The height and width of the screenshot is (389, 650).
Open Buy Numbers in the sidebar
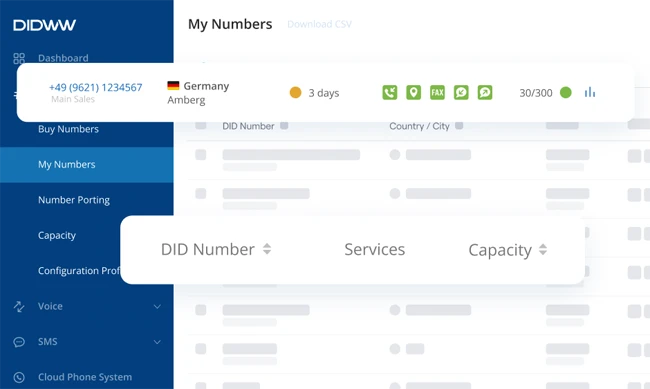tap(68, 129)
